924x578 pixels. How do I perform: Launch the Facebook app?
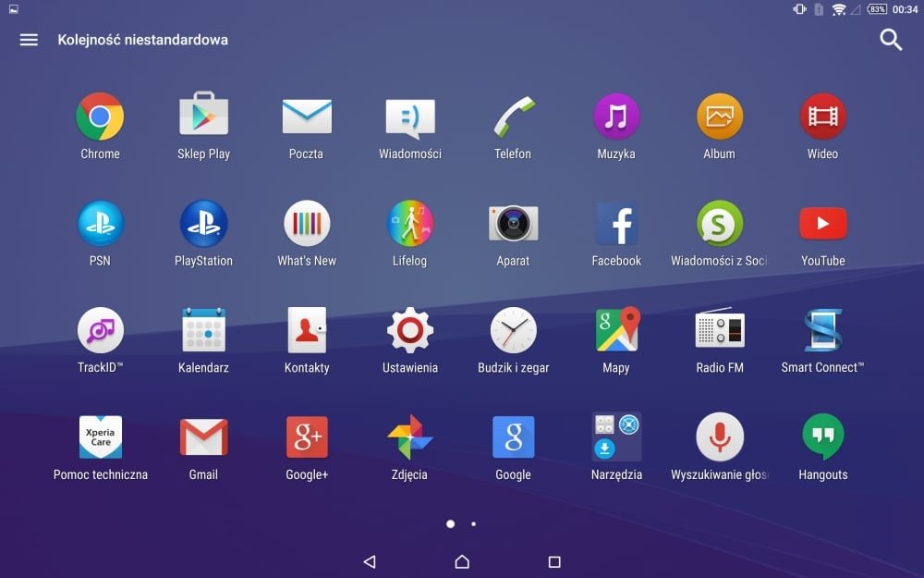tap(616, 224)
